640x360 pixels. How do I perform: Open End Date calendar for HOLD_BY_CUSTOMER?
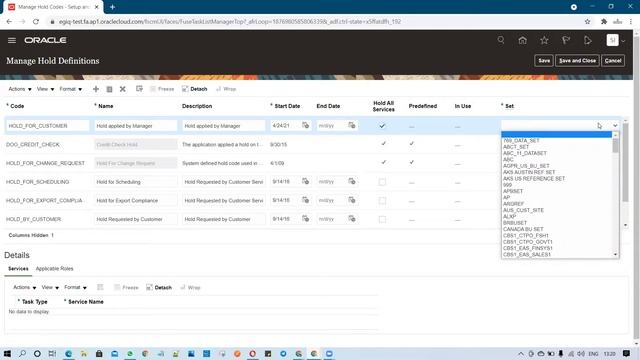coord(352,219)
